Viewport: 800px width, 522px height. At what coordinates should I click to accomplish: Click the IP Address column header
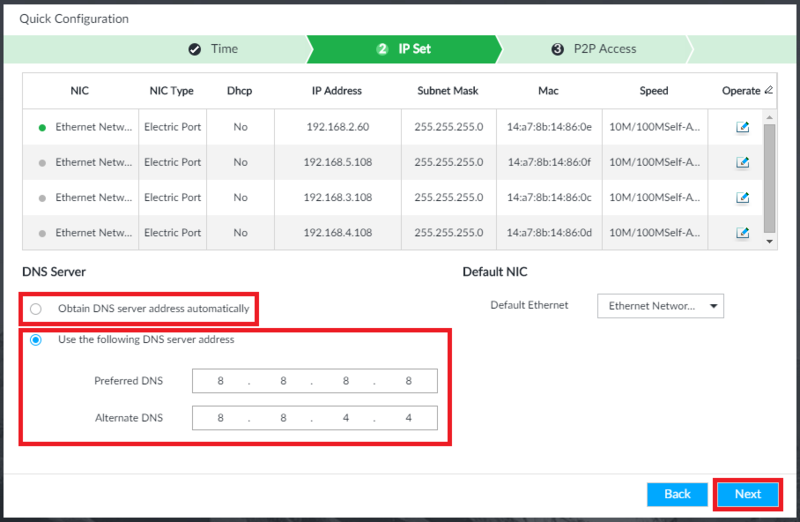pos(337,91)
